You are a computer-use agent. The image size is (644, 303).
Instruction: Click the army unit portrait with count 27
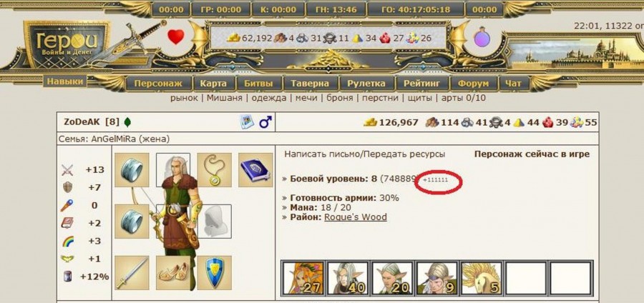click(303, 277)
